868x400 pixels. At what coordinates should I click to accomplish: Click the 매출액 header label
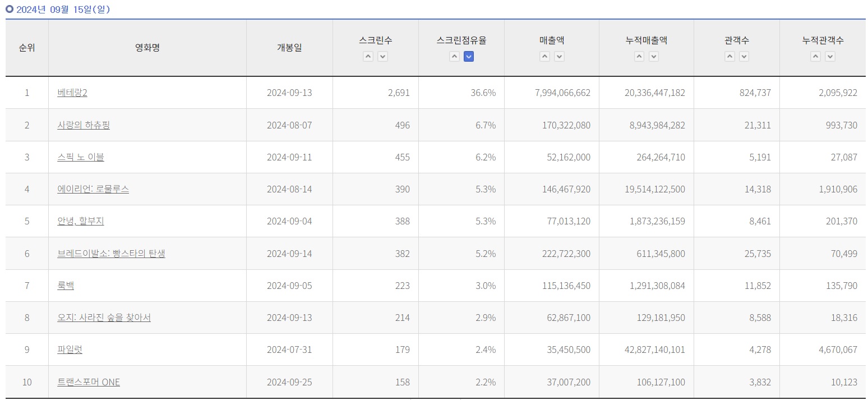(x=552, y=40)
